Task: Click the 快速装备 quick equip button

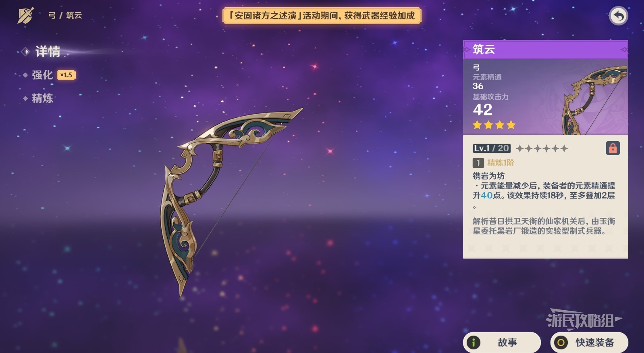Action: [x=589, y=343]
